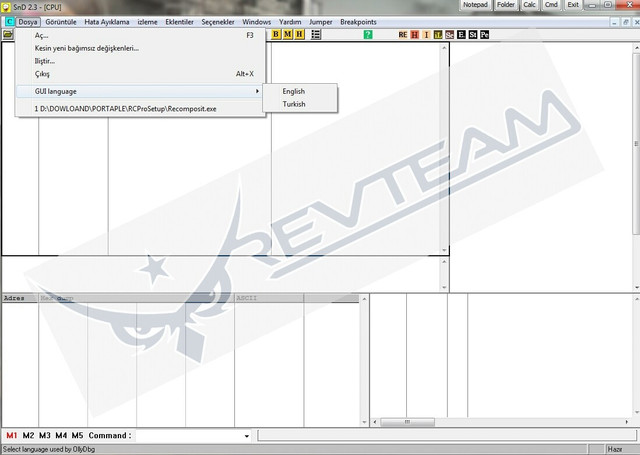Open the Eklentiler menu

[x=180, y=22]
